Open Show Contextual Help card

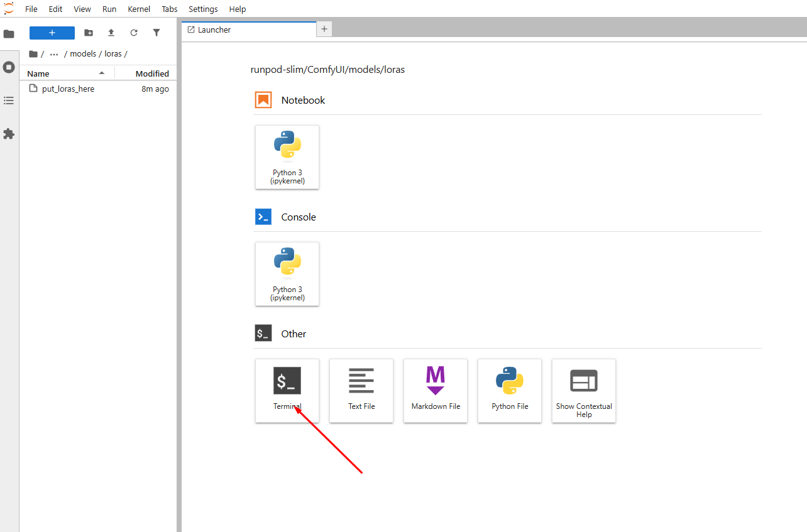point(584,390)
